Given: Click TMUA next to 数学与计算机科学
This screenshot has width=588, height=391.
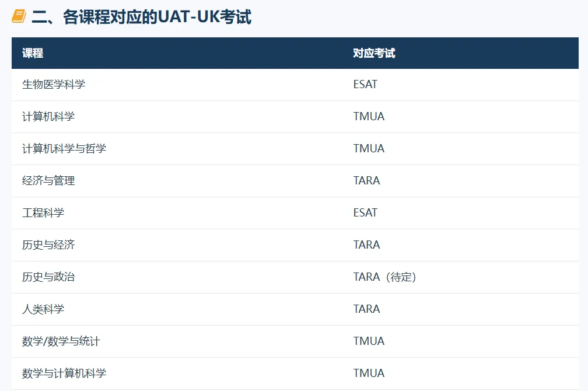Looking at the screenshot, I should pyautogui.click(x=369, y=373).
